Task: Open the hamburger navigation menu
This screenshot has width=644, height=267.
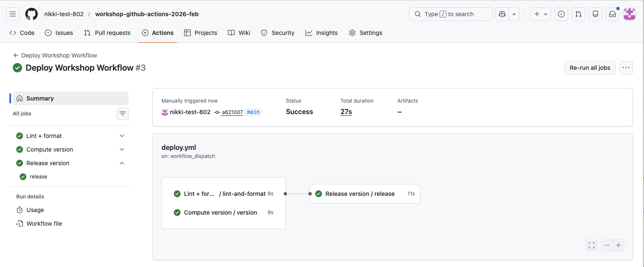Action: [12, 14]
